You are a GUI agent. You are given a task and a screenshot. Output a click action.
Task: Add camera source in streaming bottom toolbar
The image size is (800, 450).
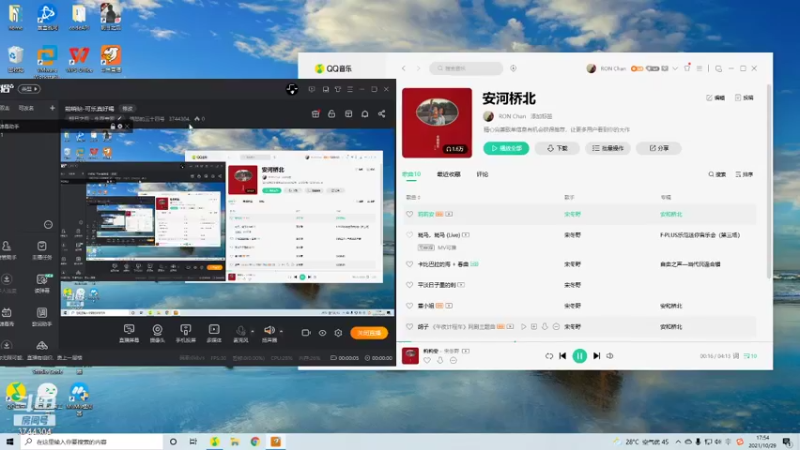click(x=157, y=333)
